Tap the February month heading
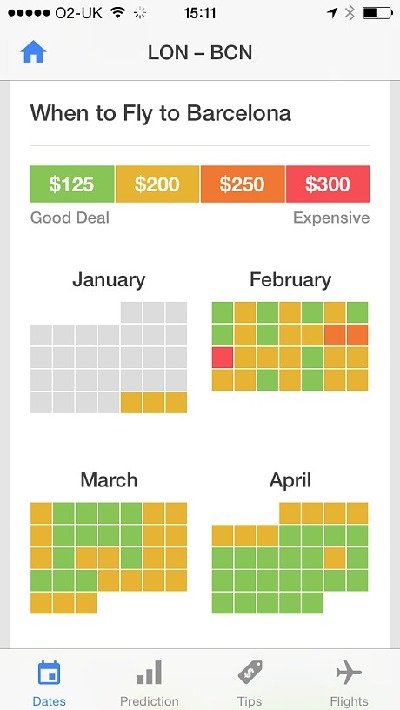The image size is (400, 710). (x=290, y=280)
